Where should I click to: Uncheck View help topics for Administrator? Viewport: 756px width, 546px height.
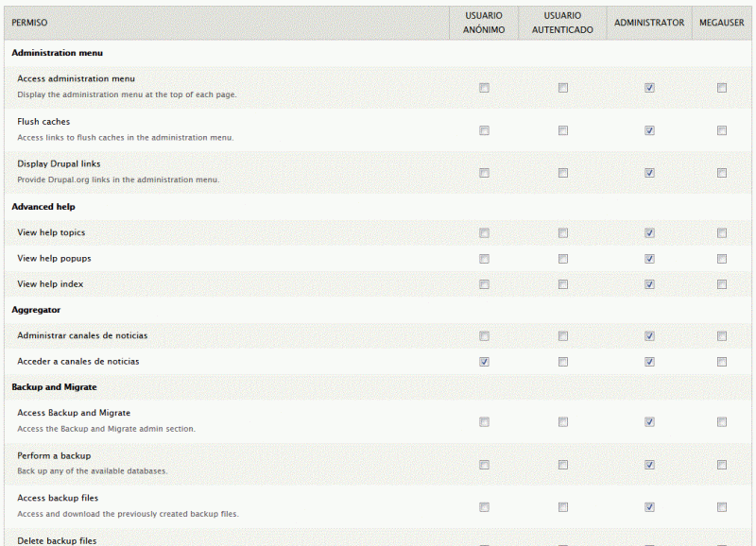[649, 232]
